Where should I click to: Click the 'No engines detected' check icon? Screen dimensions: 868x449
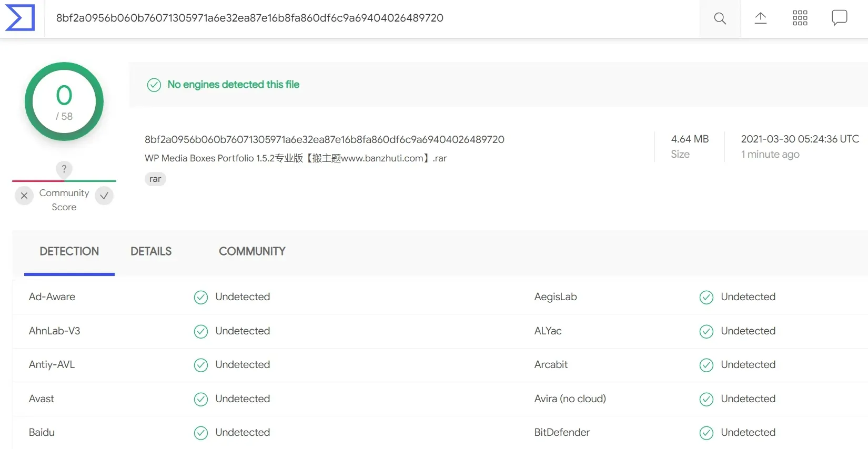pos(154,85)
